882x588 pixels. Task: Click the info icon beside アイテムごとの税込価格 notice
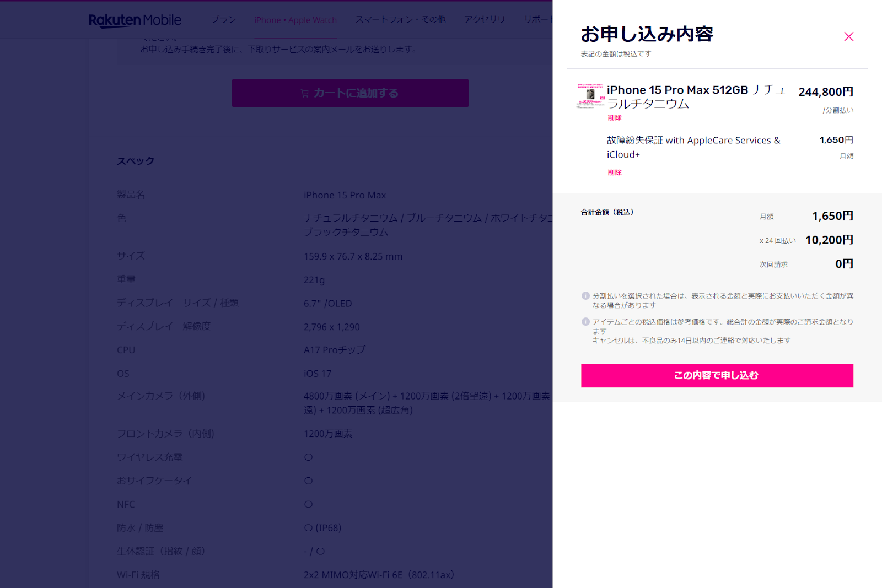tap(585, 322)
